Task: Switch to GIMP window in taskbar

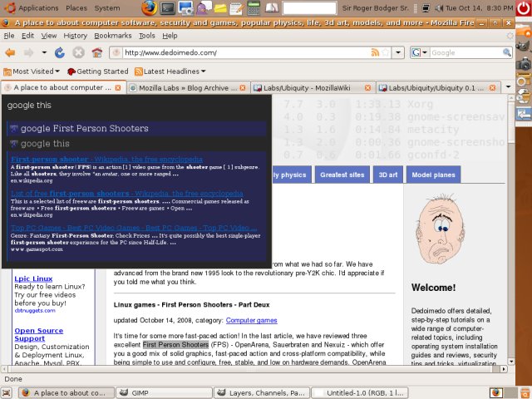Action: [x=165, y=393]
